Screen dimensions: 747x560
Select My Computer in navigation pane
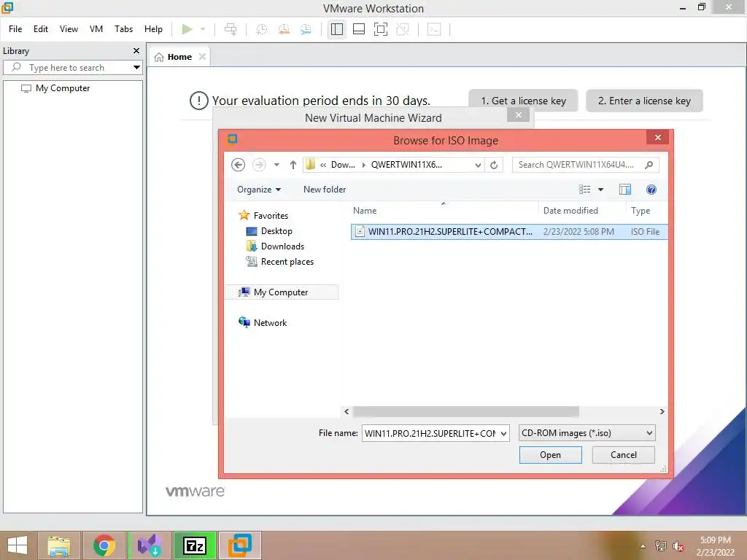281,292
